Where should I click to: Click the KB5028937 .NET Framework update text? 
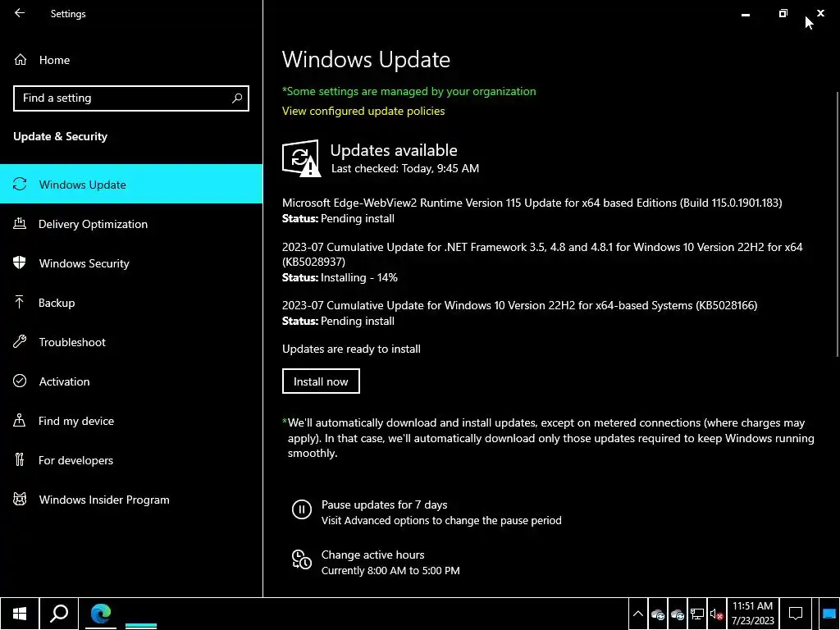pyautogui.click(x=542, y=254)
